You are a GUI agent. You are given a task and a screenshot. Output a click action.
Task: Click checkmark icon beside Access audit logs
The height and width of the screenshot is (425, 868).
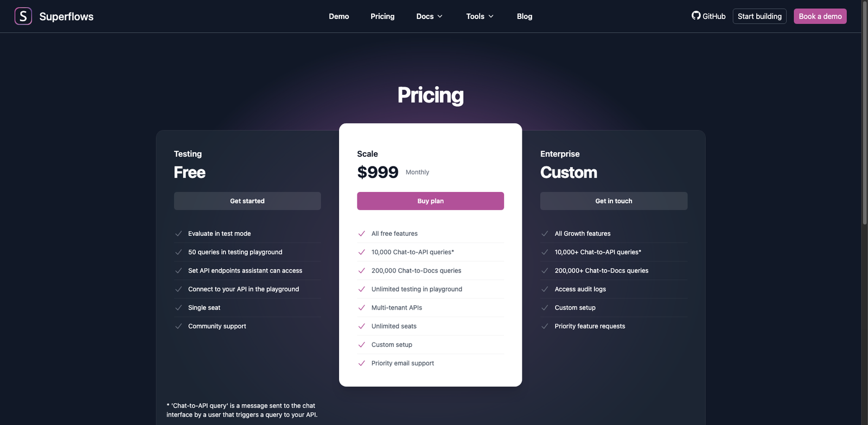(545, 289)
